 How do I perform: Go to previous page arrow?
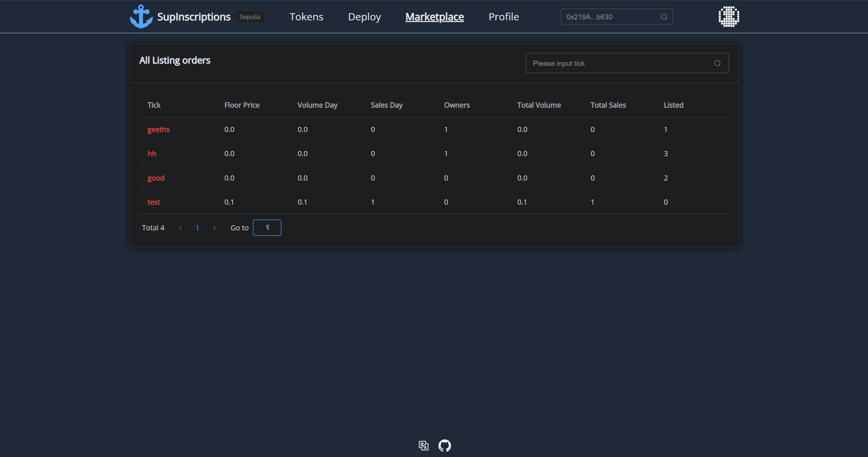tap(180, 228)
